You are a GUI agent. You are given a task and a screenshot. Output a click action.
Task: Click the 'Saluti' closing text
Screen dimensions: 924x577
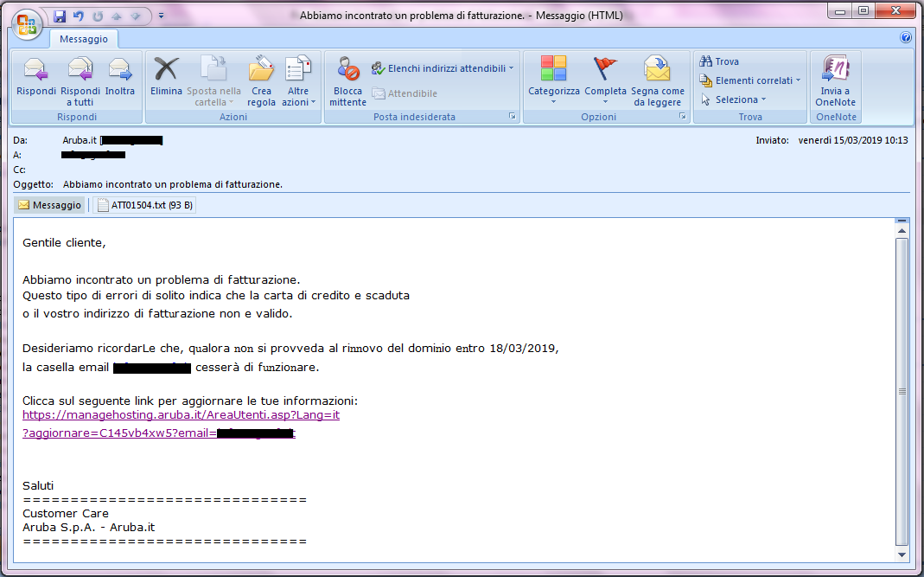pos(38,485)
